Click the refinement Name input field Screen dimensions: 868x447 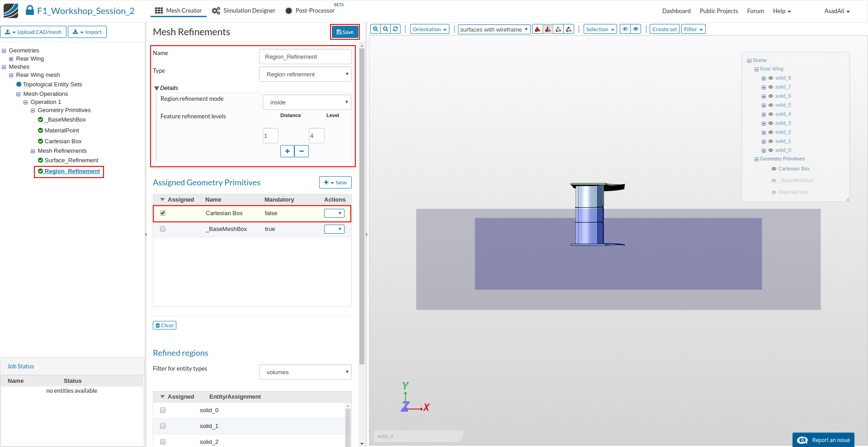coord(305,57)
